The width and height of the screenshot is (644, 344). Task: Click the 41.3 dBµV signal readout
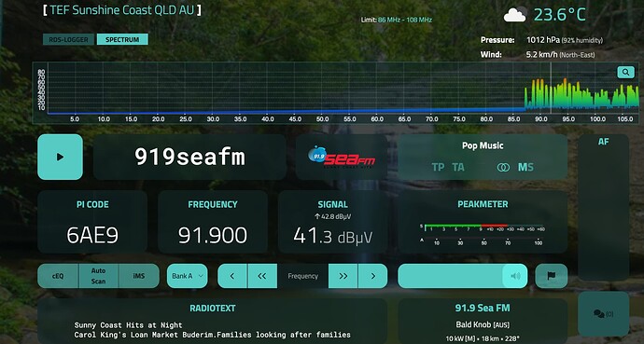click(x=332, y=236)
